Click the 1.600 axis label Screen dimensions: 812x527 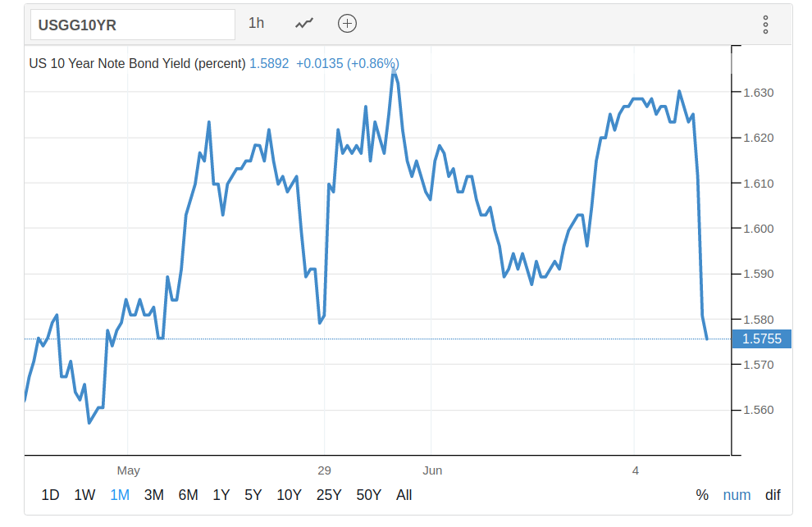pyautogui.click(x=759, y=229)
